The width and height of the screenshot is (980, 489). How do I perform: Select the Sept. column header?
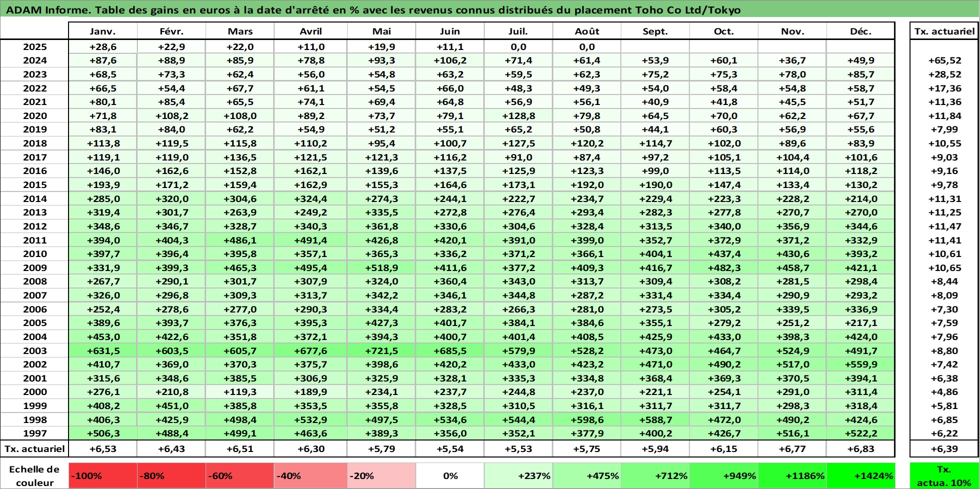(x=655, y=31)
